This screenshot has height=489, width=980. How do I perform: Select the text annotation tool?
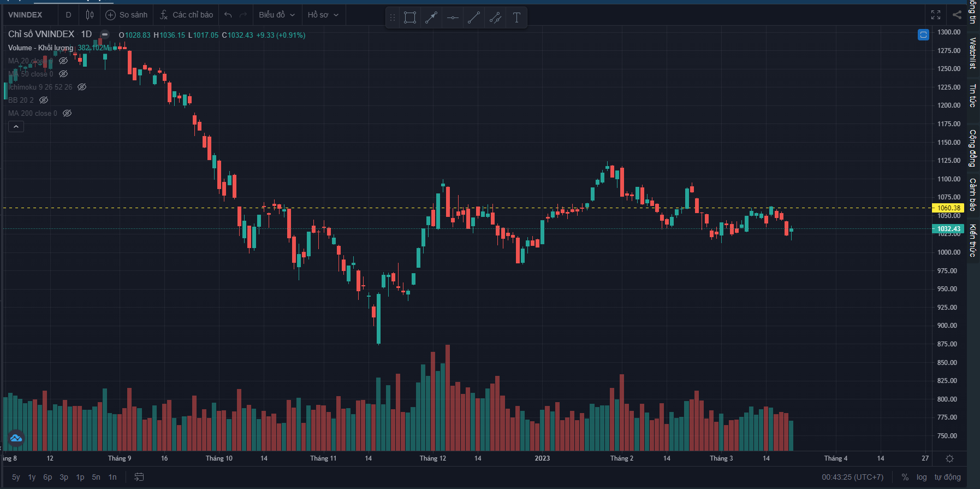point(516,17)
